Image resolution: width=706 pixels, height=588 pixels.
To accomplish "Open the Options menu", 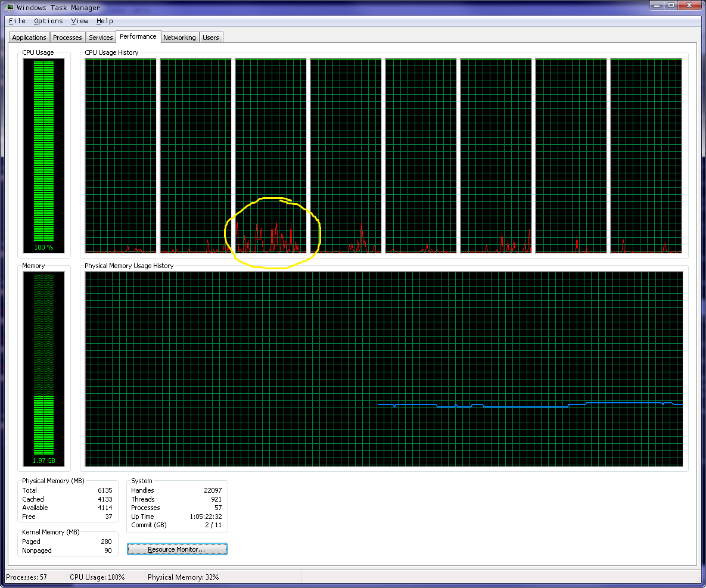I will click(x=48, y=21).
